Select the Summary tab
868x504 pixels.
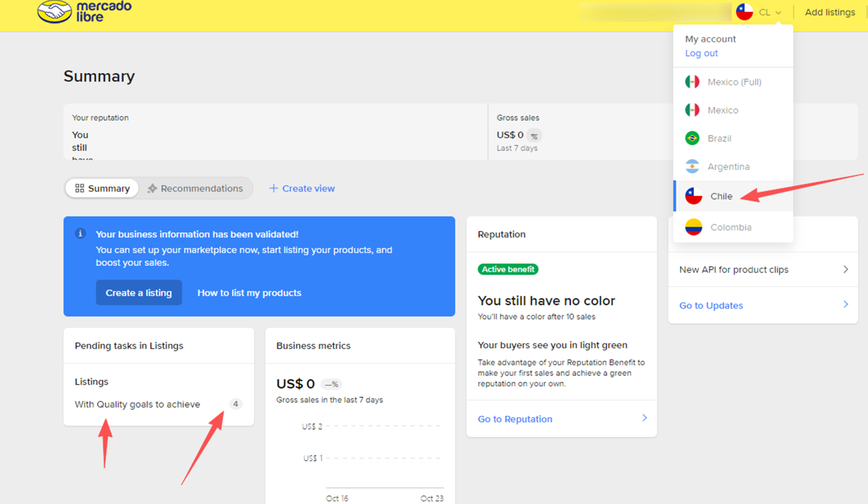click(102, 188)
